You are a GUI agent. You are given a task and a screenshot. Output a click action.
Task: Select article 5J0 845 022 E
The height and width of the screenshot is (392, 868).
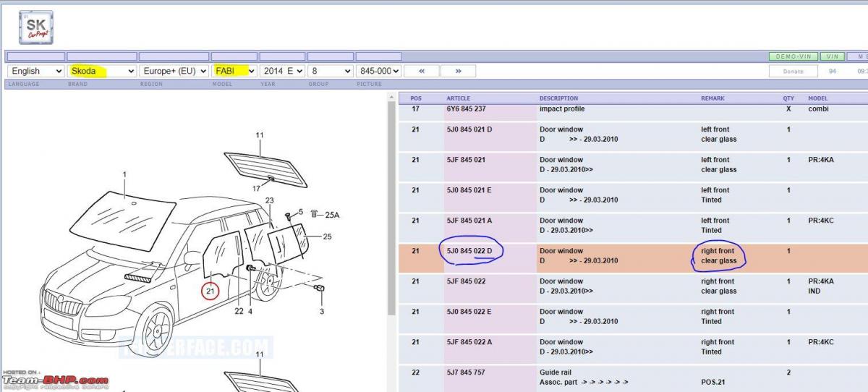click(x=469, y=312)
